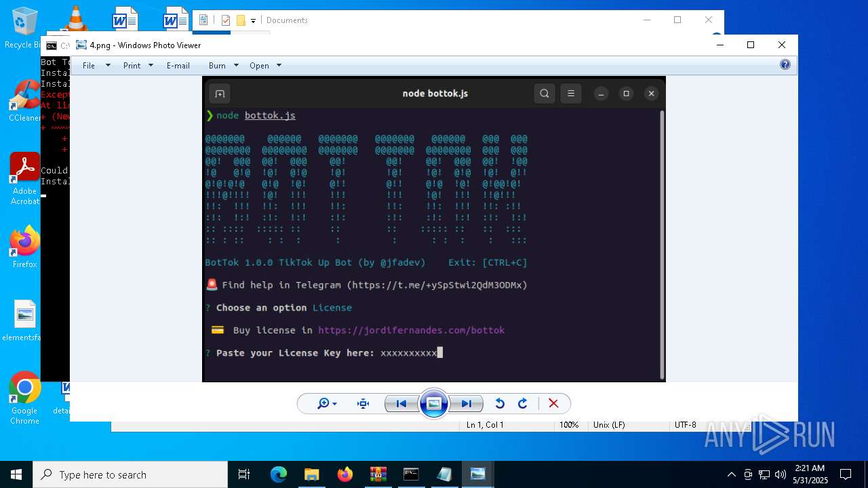Open Documents quick access toolbar dropdown
The width and height of the screenshot is (868, 488).
253,21
